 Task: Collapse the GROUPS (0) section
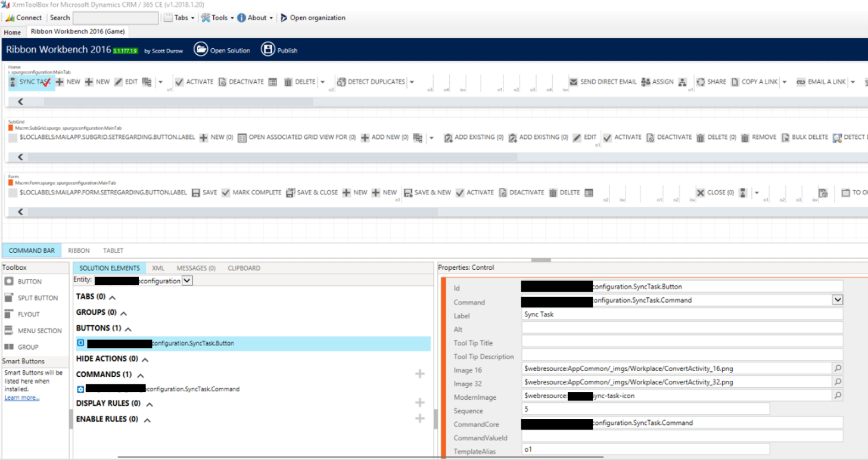(x=124, y=313)
